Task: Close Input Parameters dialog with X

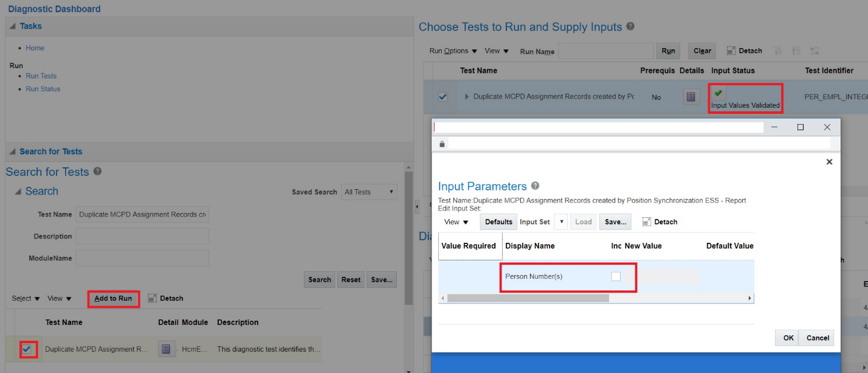Action: click(829, 162)
